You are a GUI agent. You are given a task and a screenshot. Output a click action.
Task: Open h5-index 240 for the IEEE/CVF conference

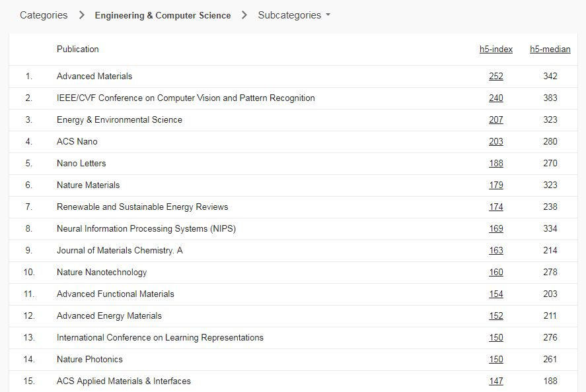tap(496, 98)
